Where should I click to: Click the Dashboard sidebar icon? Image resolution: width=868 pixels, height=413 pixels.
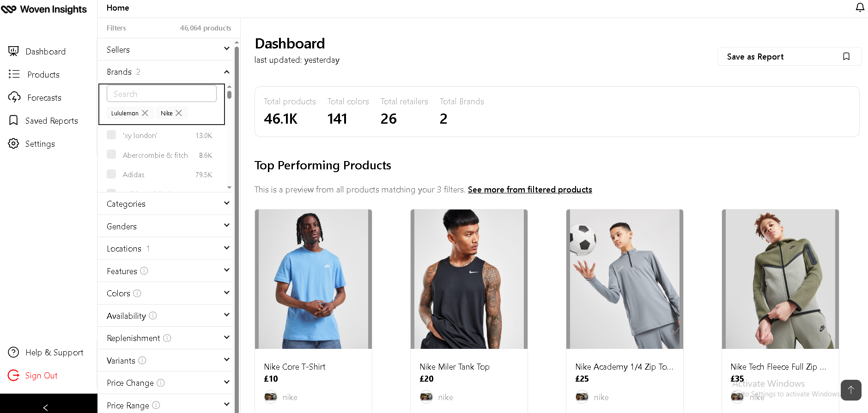(13, 51)
